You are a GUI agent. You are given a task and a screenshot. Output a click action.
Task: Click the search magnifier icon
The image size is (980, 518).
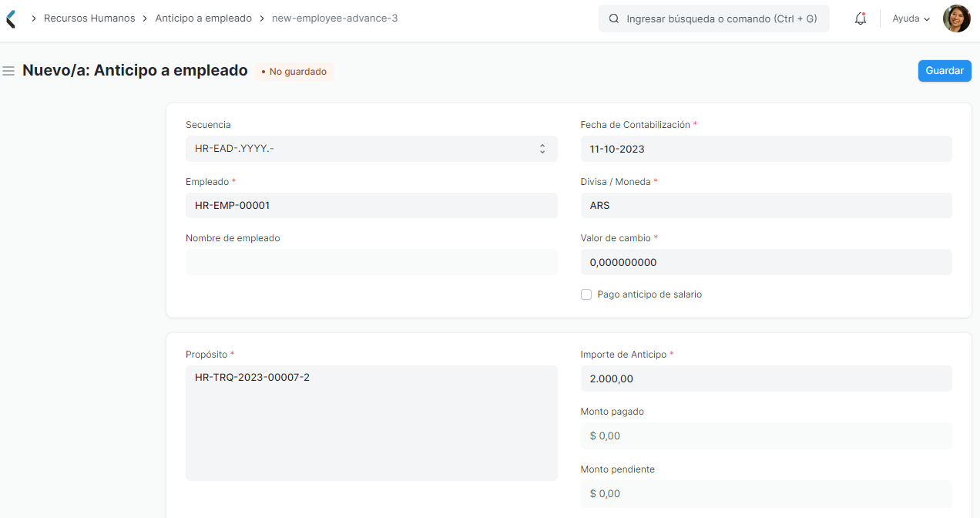(x=614, y=18)
